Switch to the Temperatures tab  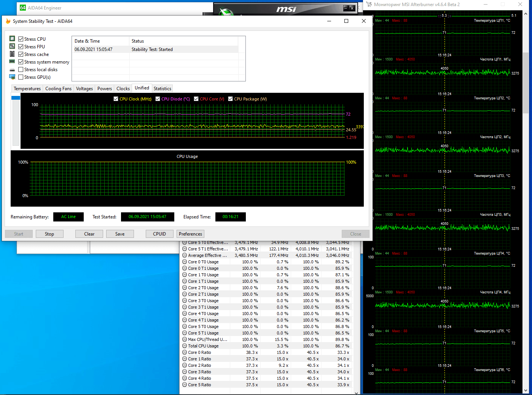pyautogui.click(x=27, y=89)
